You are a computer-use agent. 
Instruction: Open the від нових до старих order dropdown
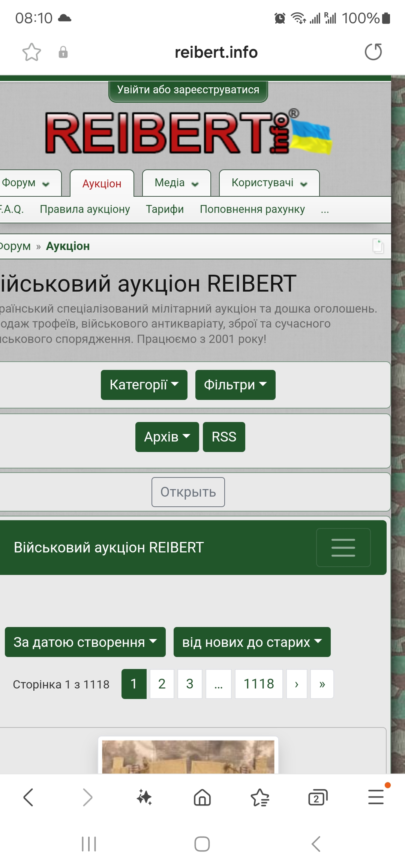(x=252, y=642)
